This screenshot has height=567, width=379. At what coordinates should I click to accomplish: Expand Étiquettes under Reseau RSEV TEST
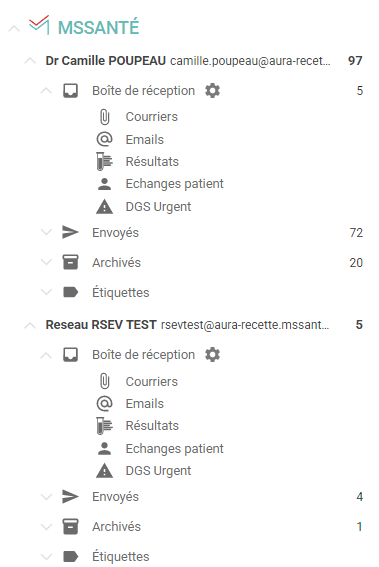point(46,556)
